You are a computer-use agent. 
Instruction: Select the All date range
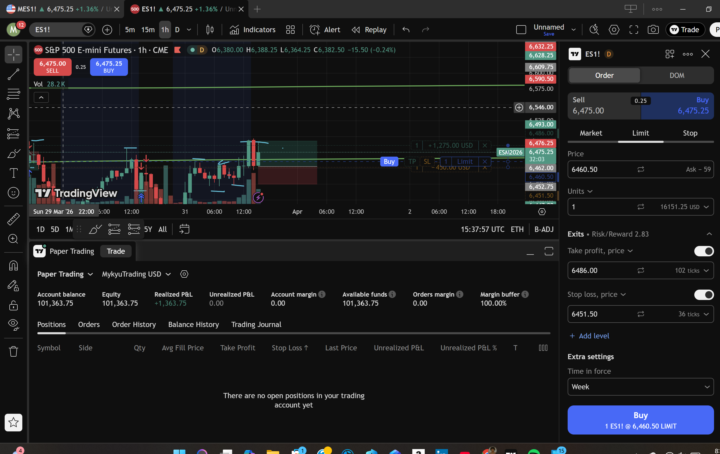(x=163, y=229)
